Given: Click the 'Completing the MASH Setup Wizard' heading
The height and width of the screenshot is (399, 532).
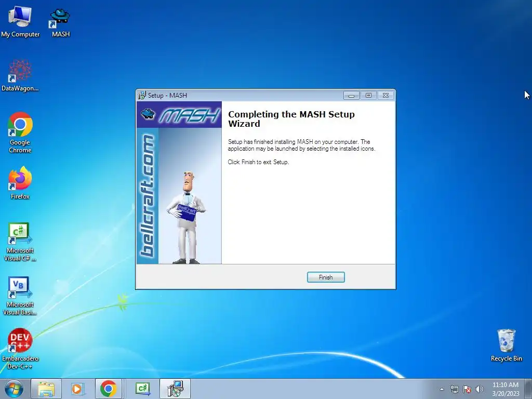Looking at the screenshot, I should (x=291, y=119).
